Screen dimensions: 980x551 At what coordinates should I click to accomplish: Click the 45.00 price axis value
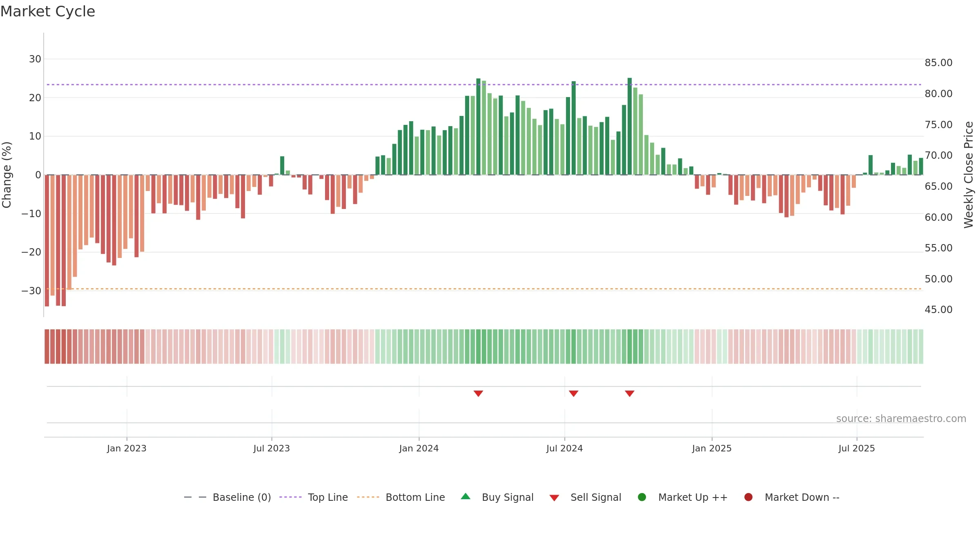(938, 310)
